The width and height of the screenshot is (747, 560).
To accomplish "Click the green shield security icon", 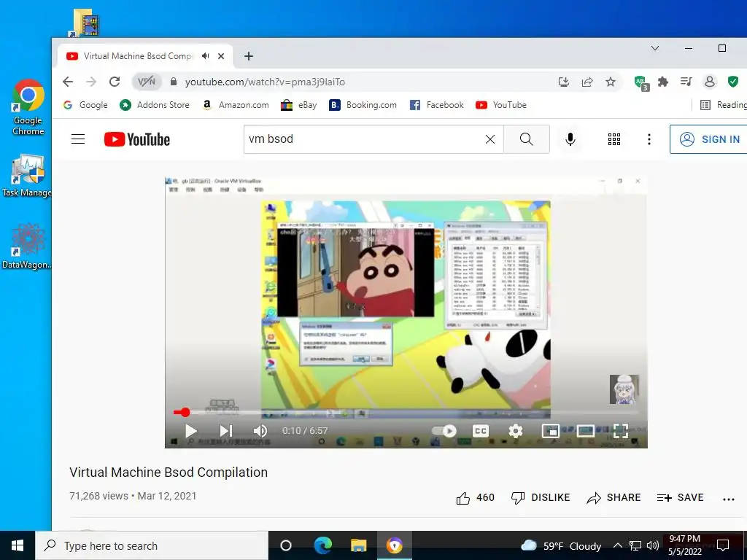I will pos(733,82).
